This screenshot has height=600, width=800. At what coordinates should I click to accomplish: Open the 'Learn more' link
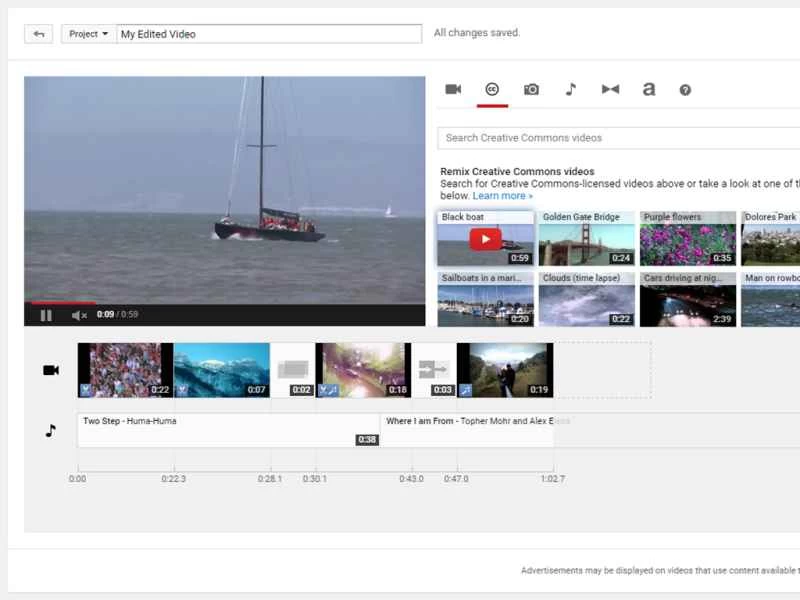click(501, 195)
